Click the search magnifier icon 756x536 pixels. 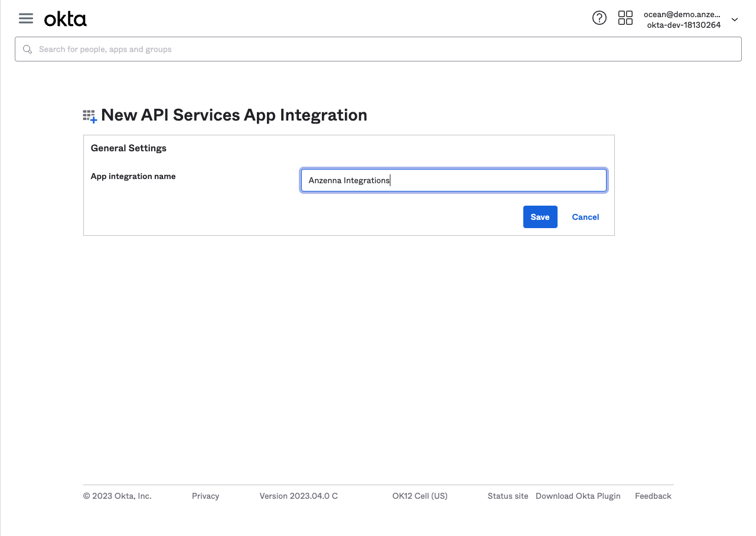27,50
